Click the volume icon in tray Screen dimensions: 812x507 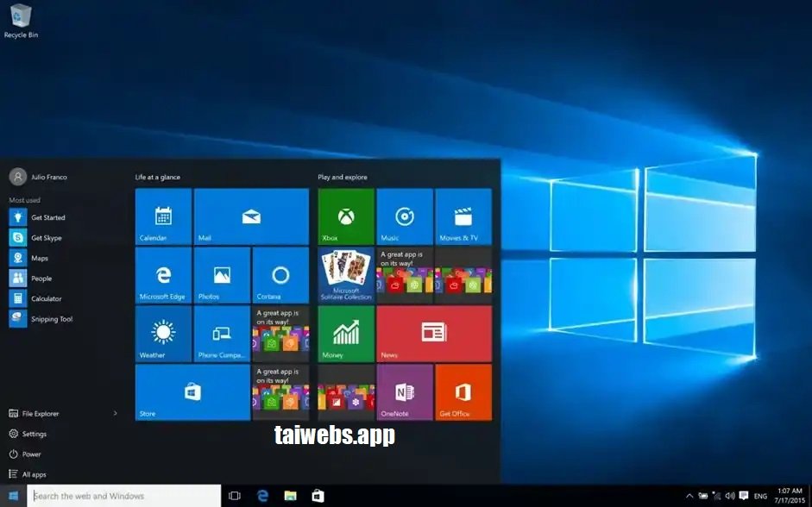(730, 496)
